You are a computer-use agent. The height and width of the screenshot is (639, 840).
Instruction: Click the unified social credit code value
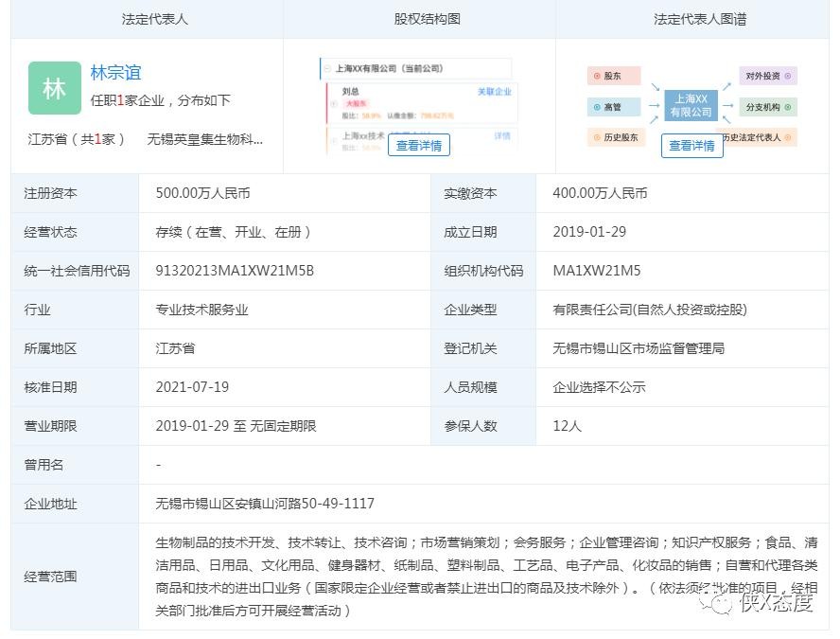pyautogui.click(x=235, y=271)
